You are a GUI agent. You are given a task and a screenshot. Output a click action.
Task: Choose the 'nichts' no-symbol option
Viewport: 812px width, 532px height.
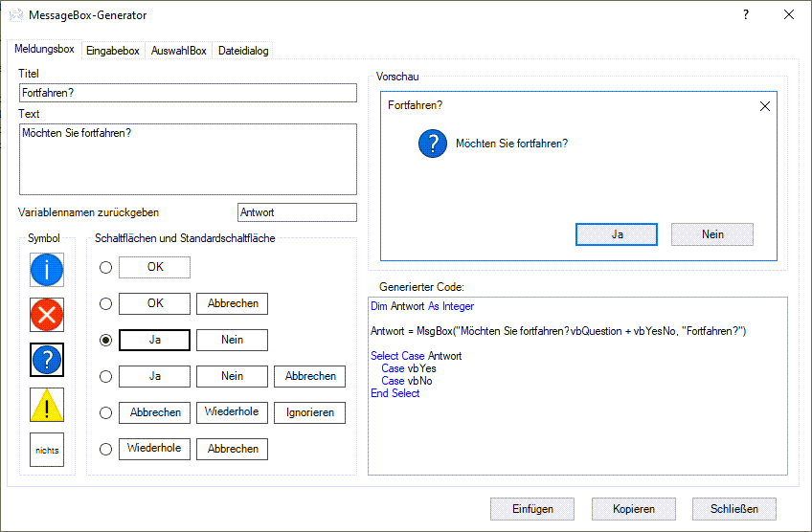click(x=47, y=450)
